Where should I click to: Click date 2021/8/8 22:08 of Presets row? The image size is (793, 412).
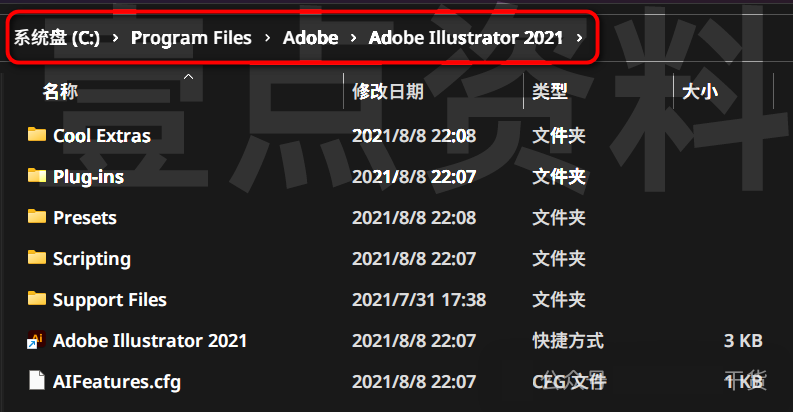[x=414, y=217]
